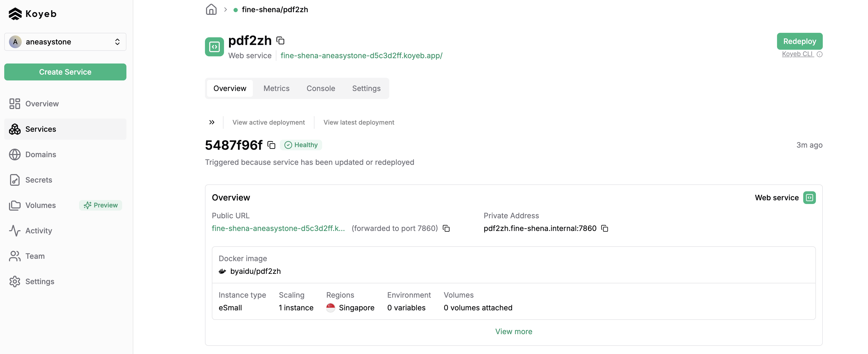Viewport: 868px width, 354px height.
Task: Click the Docker whale icon
Action: pos(222,271)
